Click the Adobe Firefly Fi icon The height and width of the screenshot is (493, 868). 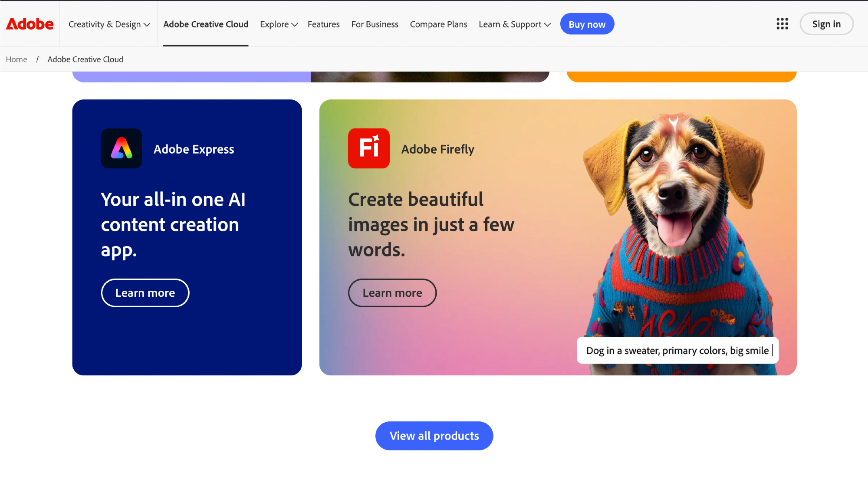[368, 148]
